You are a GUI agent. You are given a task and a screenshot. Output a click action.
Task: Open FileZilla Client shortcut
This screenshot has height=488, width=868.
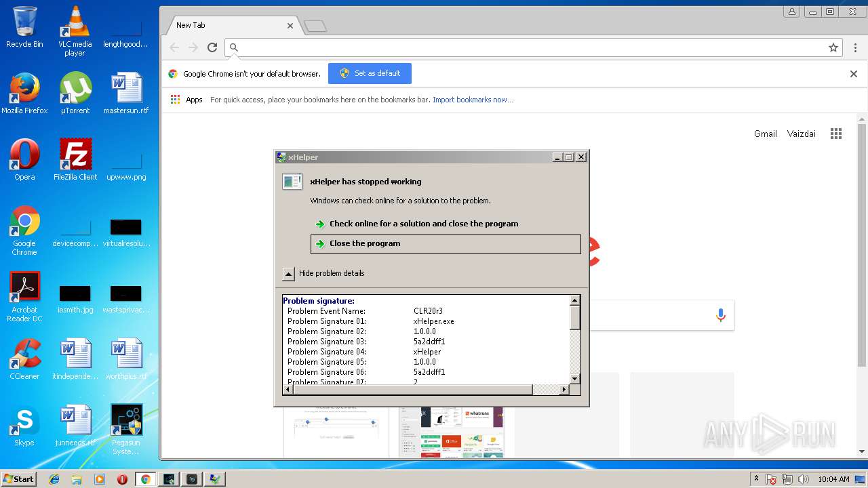click(x=75, y=160)
